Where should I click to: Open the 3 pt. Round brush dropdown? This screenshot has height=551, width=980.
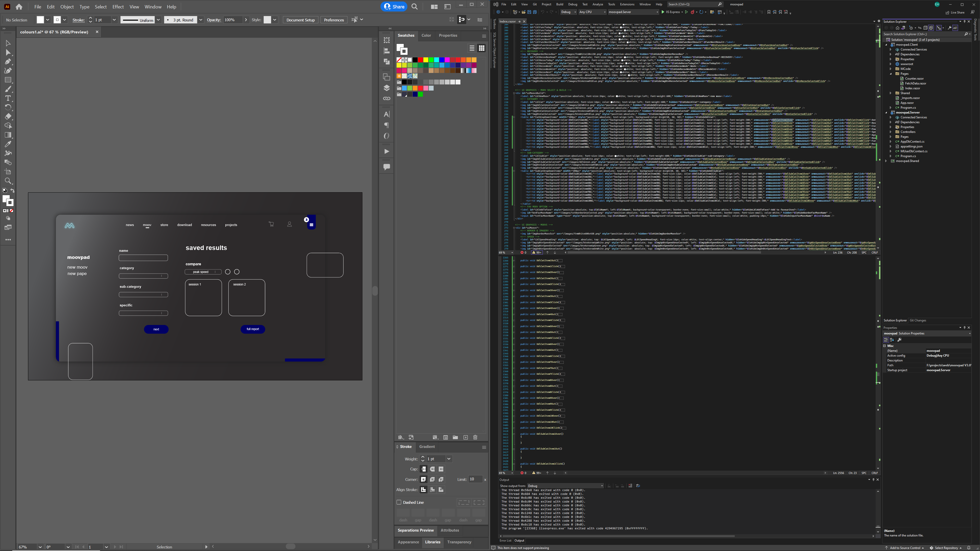201,20
